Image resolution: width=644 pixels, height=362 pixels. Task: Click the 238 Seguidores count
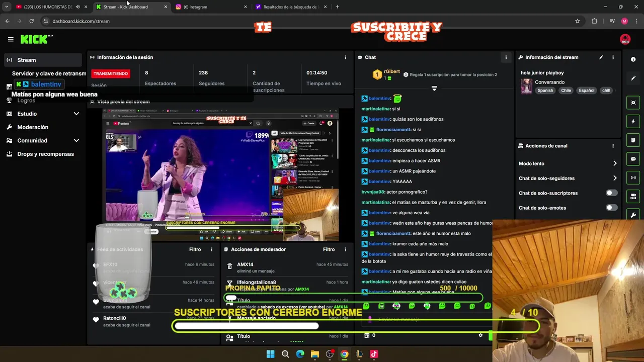tap(203, 73)
